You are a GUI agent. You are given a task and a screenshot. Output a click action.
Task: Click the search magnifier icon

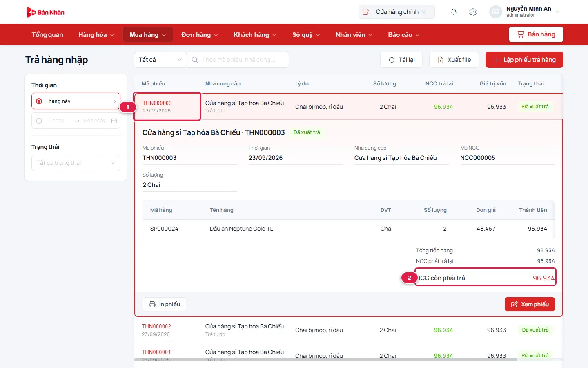(x=195, y=60)
